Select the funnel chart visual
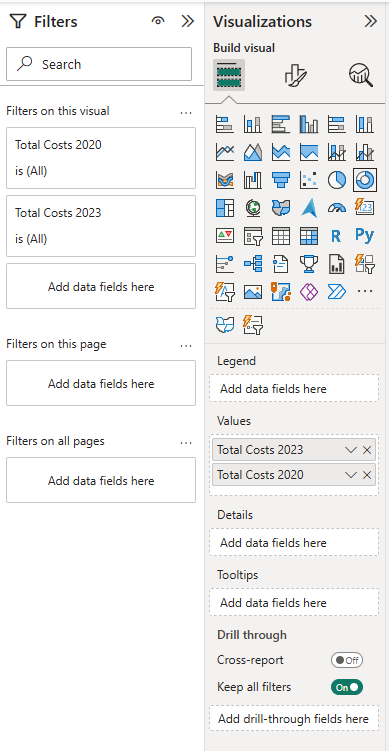This screenshot has width=389, height=751. 281,180
